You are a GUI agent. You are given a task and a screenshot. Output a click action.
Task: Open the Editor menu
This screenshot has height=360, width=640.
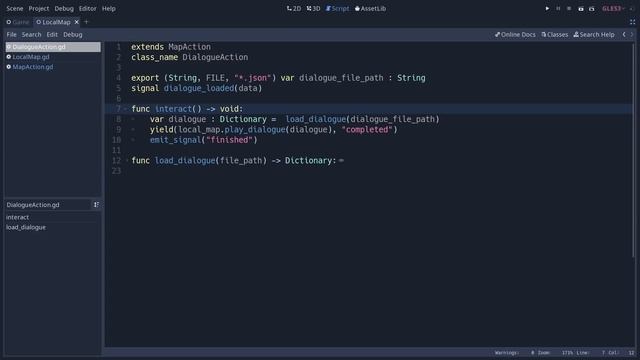click(x=87, y=9)
